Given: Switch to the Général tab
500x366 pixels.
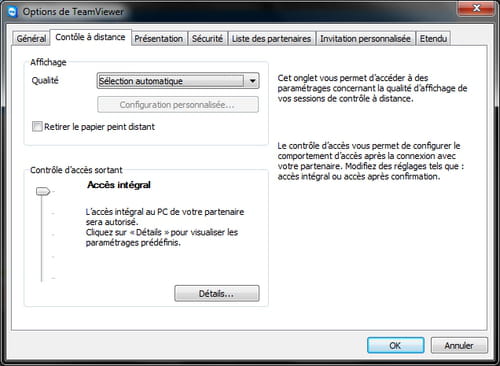Looking at the screenshot, I should [31, 39].
